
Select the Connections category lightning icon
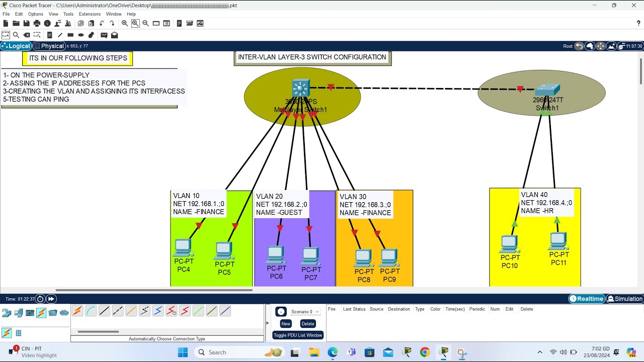pyautogui.click(x=41, y=313)
